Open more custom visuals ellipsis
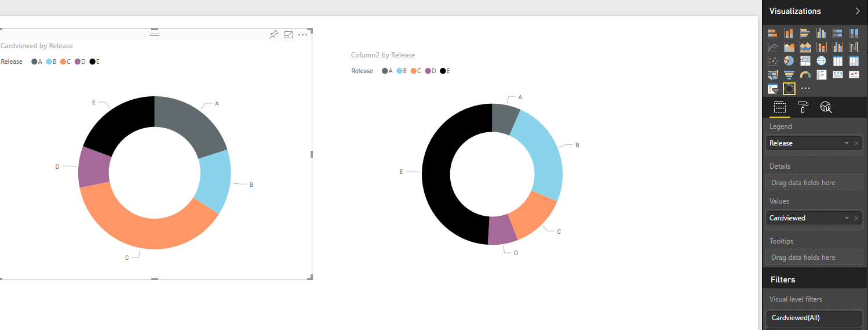The image size is (868, 330). pos(805,89)
